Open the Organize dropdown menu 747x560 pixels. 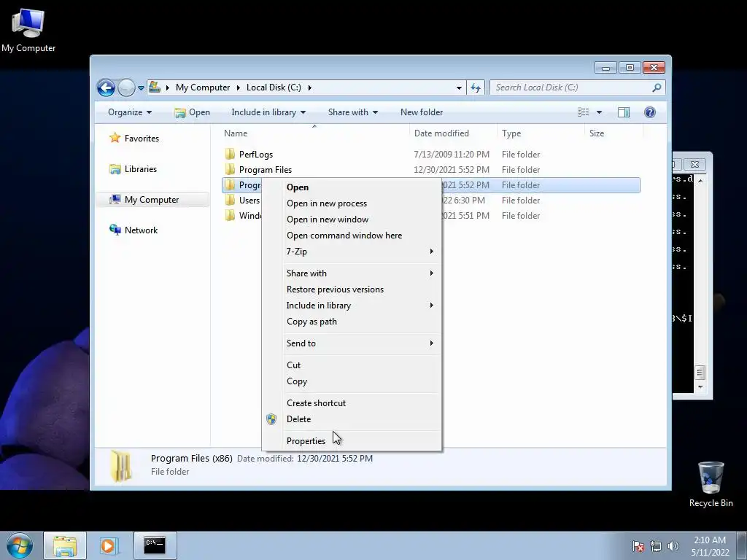click(x=130, y=112)
